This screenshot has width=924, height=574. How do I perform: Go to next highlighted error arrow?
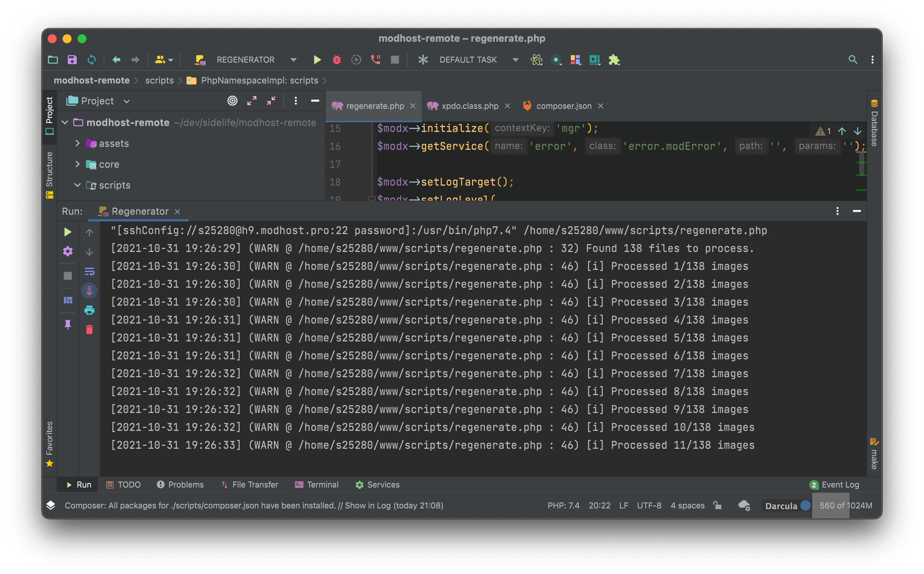click(x=858, y=131)
